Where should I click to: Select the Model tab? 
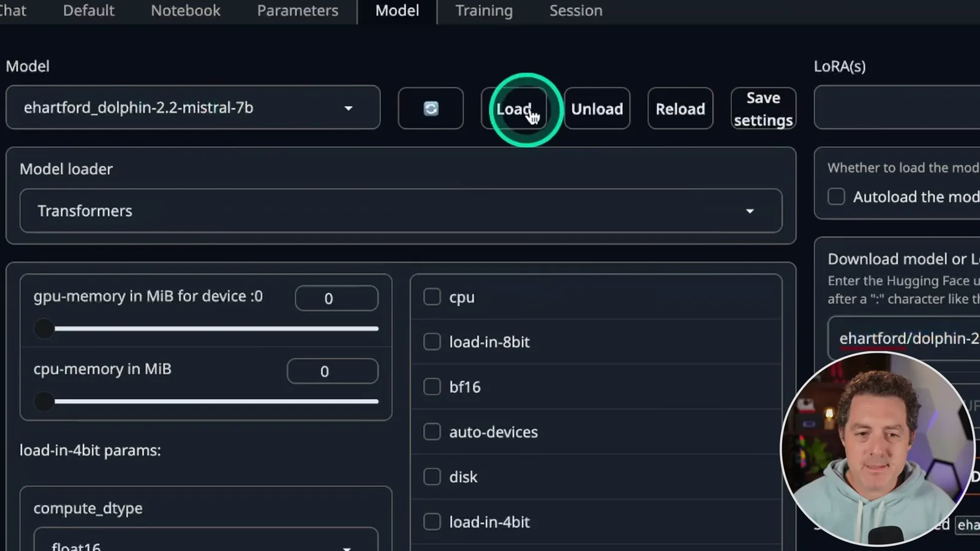[397, 10]
